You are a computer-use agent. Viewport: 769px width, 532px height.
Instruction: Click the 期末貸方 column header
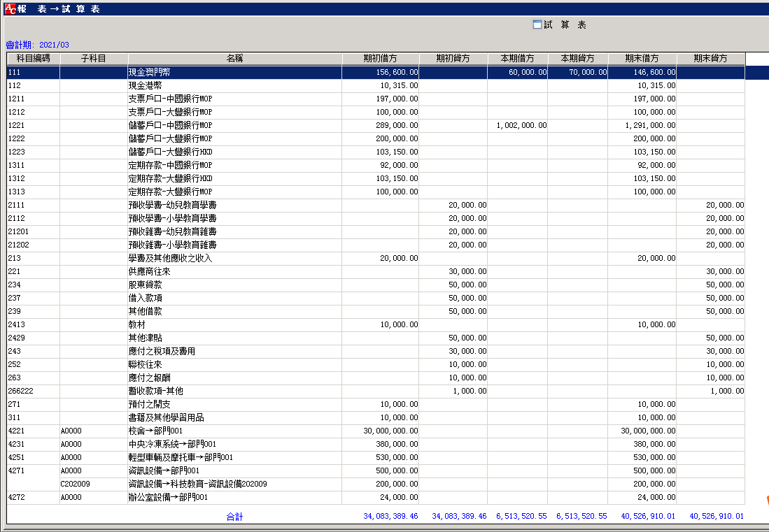pyautogui.click(x=710, y=59)
